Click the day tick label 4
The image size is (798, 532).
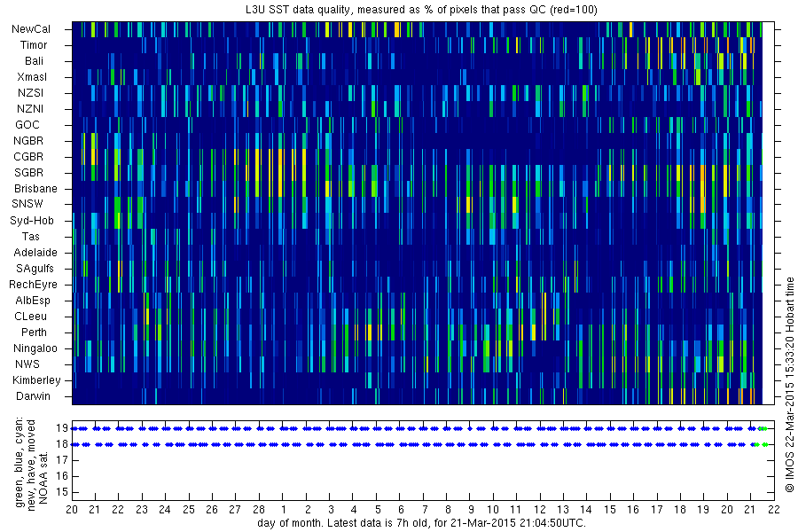coord(354,510)
